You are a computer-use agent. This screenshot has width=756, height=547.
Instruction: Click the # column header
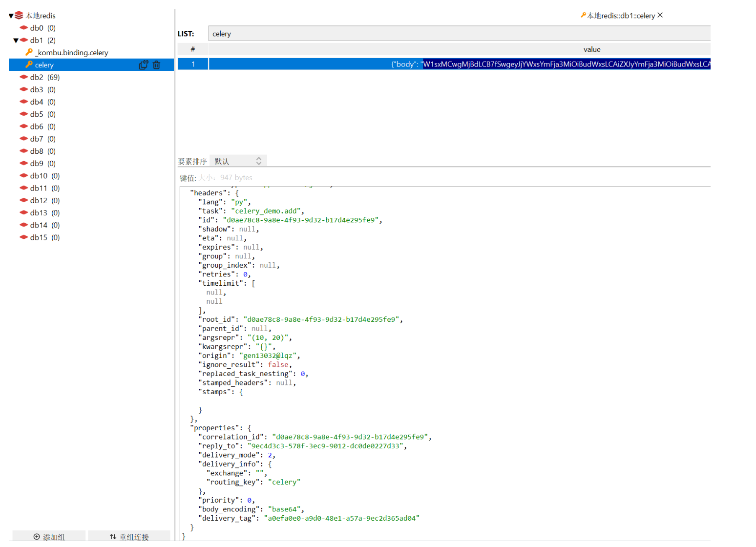tap(193, 49)
